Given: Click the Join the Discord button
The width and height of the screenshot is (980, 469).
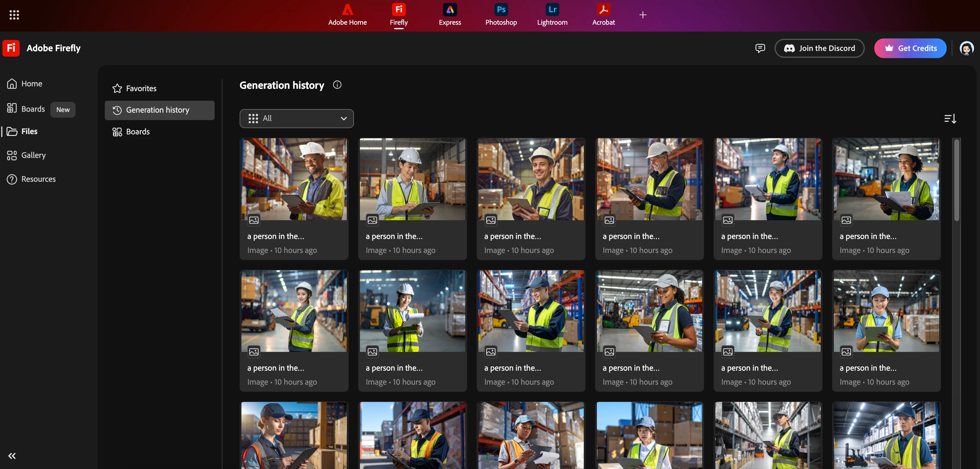Looking at the screenshot, I should click(819, 48).
